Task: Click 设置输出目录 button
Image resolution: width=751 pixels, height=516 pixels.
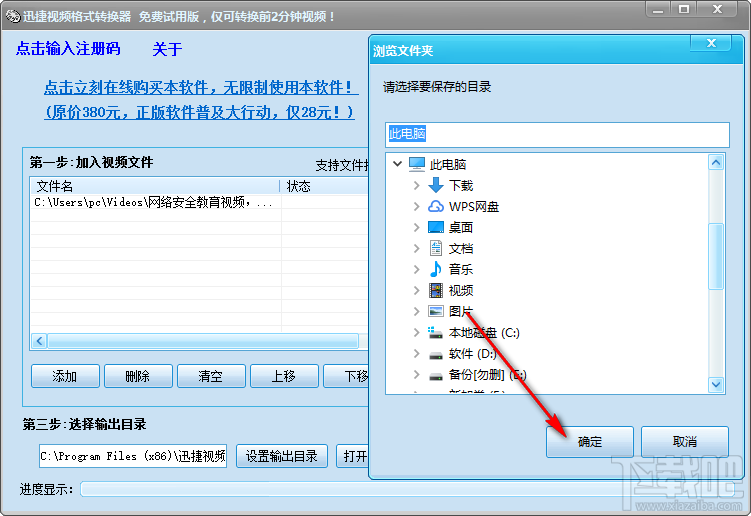Action: click(x=282, y=456)
